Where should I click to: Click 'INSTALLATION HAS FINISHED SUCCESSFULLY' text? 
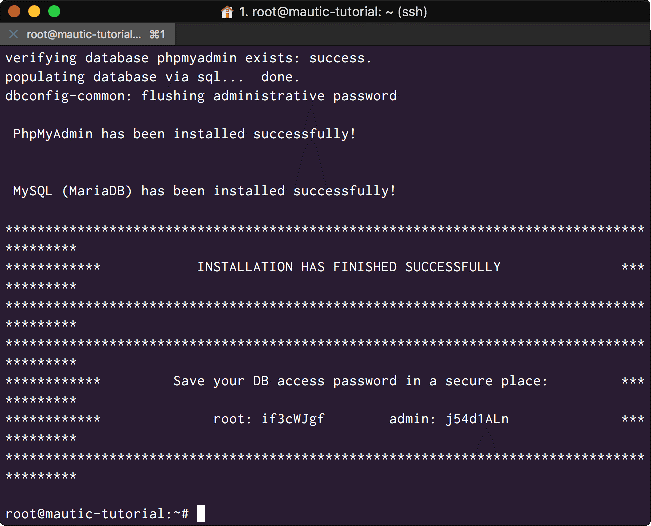(349, 267)
